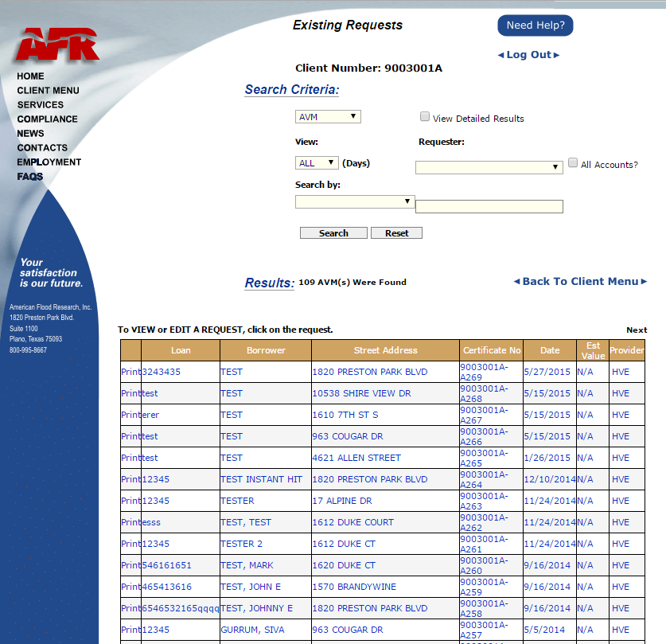Click the AFR logo image

(56, 44)
